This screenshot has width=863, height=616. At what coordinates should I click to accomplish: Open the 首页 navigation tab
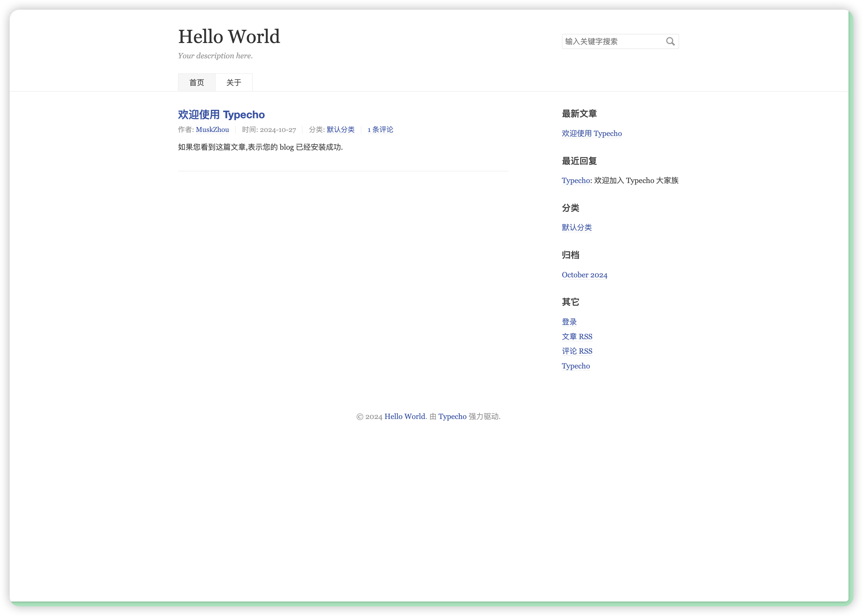[x=197, y=82]
